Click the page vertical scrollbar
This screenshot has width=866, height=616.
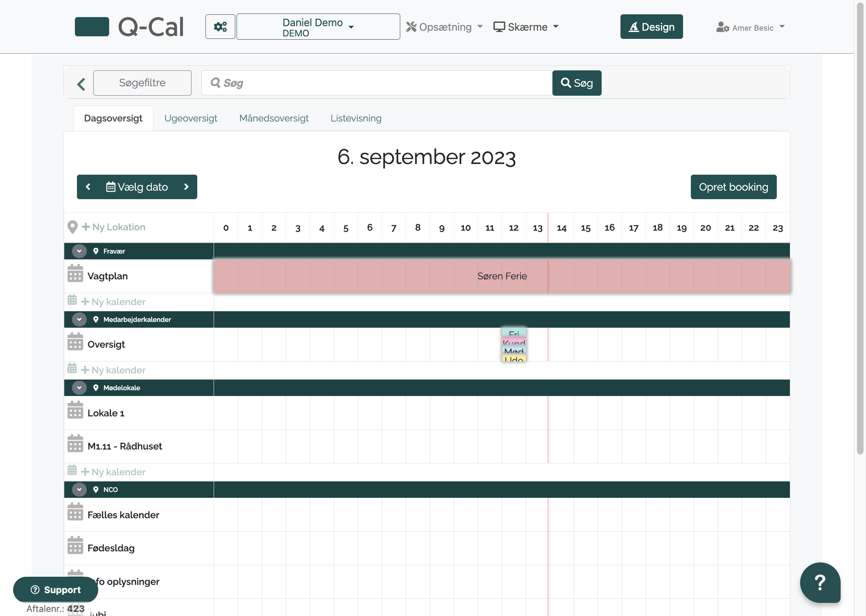point(860,229)
